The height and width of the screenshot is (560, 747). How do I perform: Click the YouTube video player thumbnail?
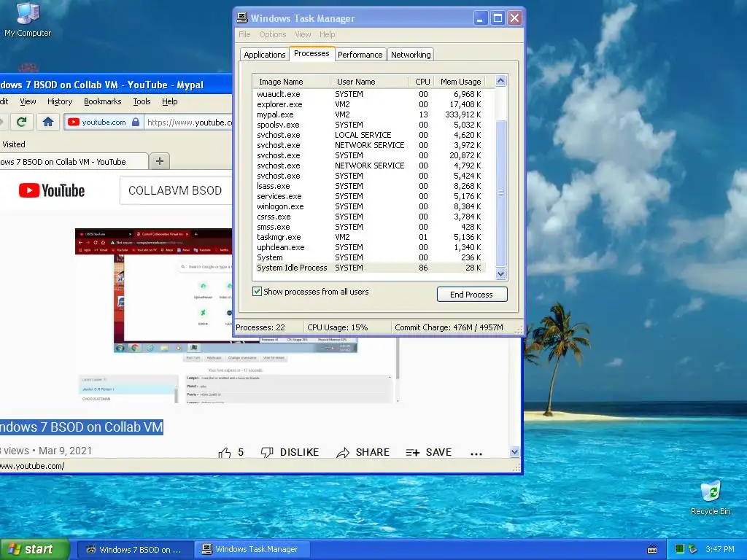pyautogui.click(x=236, y=315)
